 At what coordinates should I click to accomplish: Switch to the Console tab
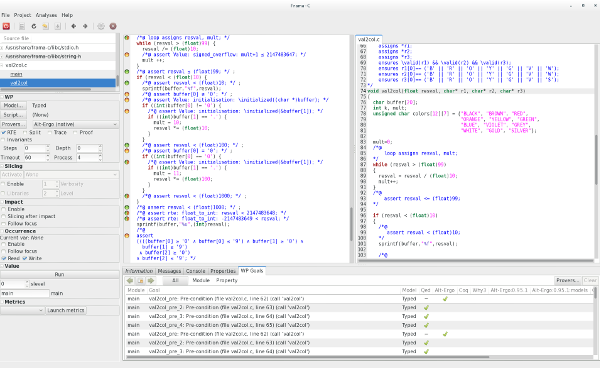pos(195,271)
